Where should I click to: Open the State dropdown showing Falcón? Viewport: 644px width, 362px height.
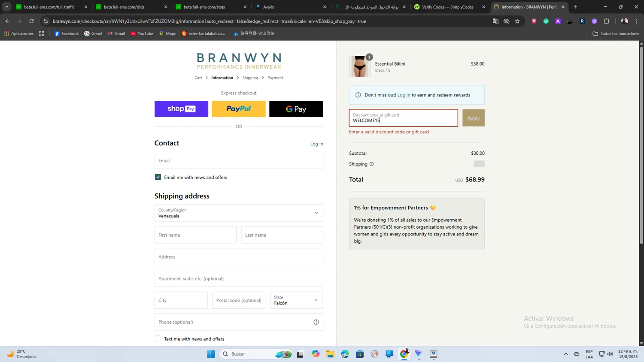(x=296, y=300)
